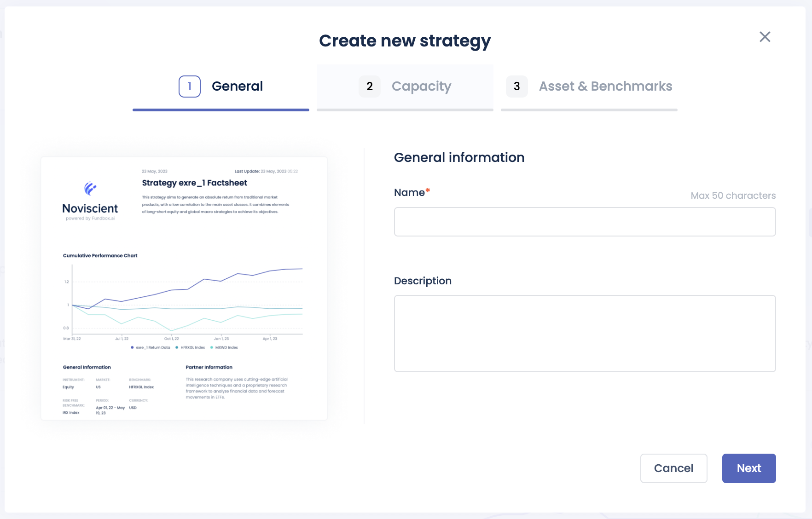Click the Cancel button
Image resolution: width=812 pixels, height=519 pixels.
point(674,468)
